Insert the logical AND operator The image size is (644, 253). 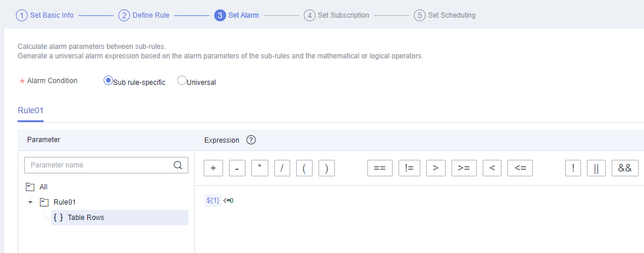pyautogui.click(x=625, y=168)
